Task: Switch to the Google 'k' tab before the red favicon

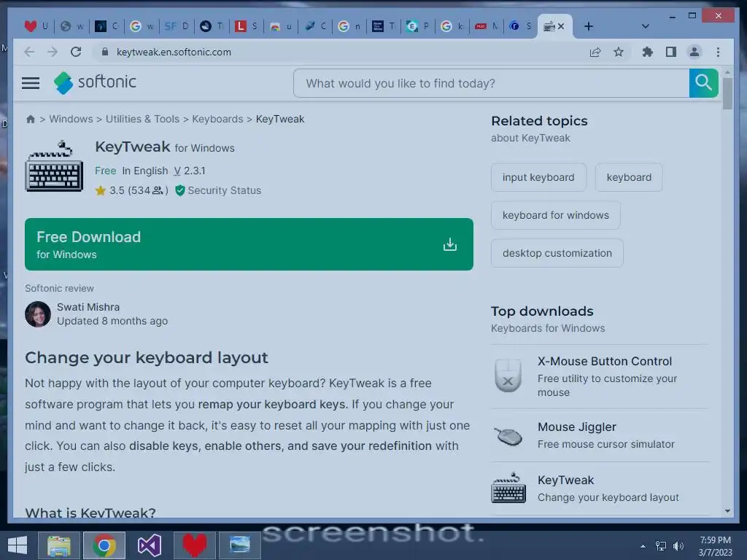Action: 452,26
